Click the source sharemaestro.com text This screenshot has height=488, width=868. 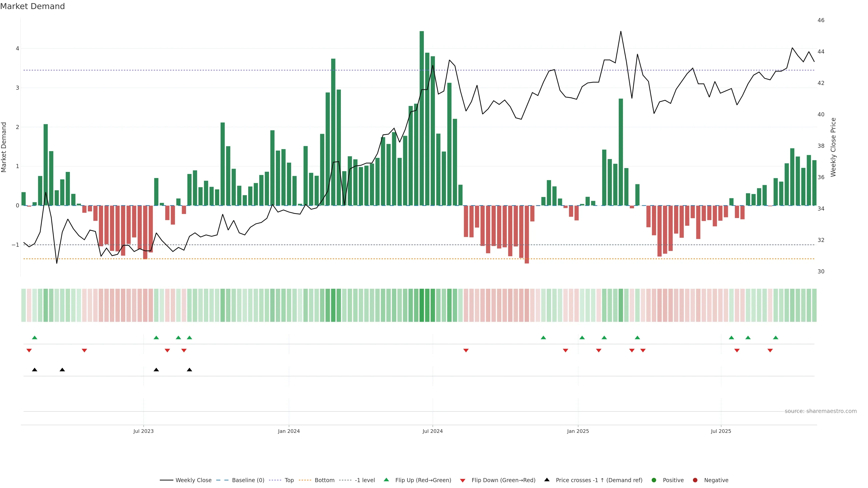pyautogui.click(x=821, y=411)
